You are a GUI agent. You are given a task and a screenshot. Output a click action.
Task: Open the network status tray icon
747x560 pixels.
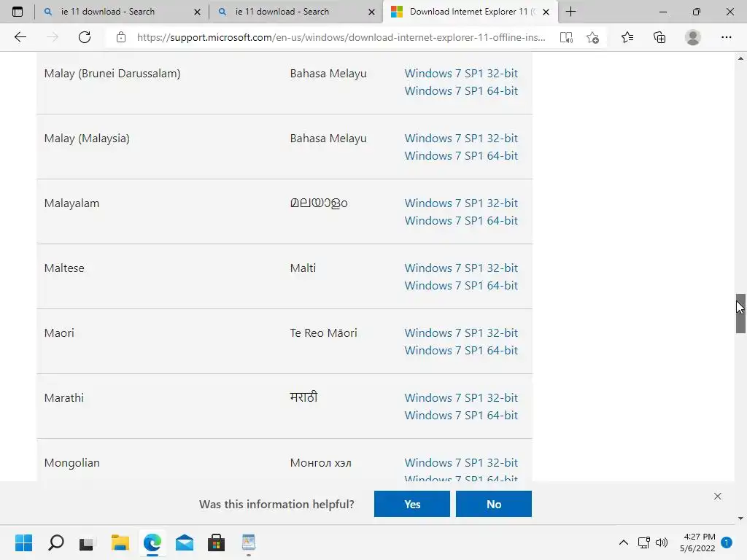(x=643, y=542)
